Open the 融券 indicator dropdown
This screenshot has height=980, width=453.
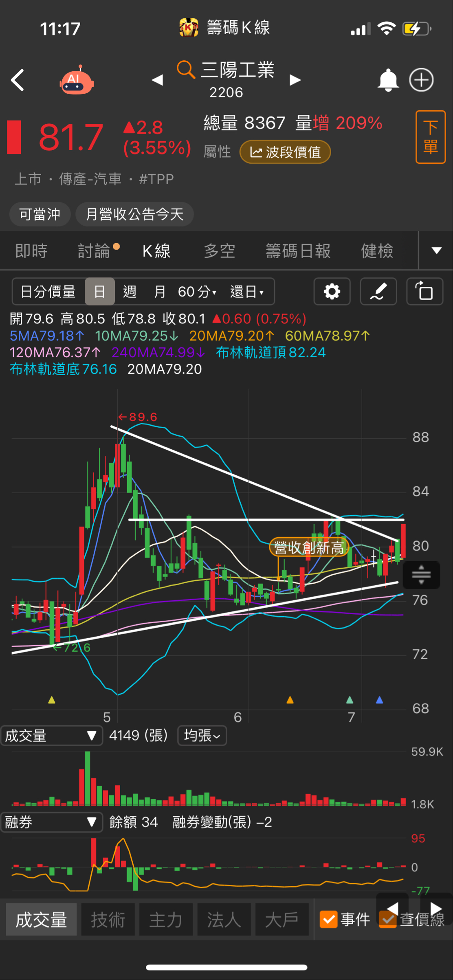coord(51,822)
